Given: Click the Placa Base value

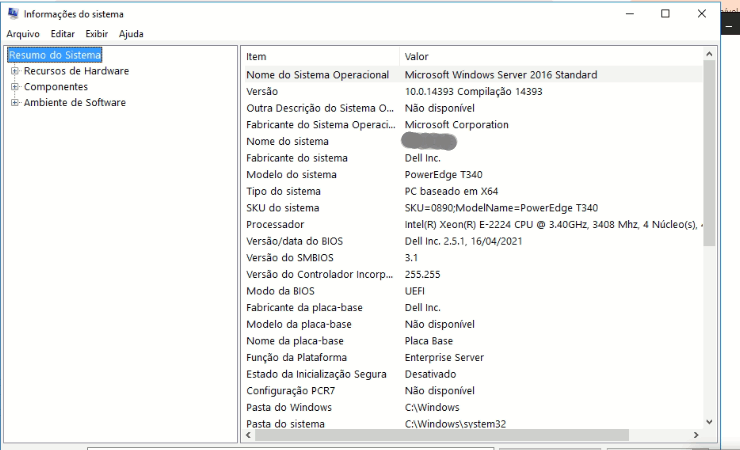Looking at the screenshot, I should tap(429, 341).
